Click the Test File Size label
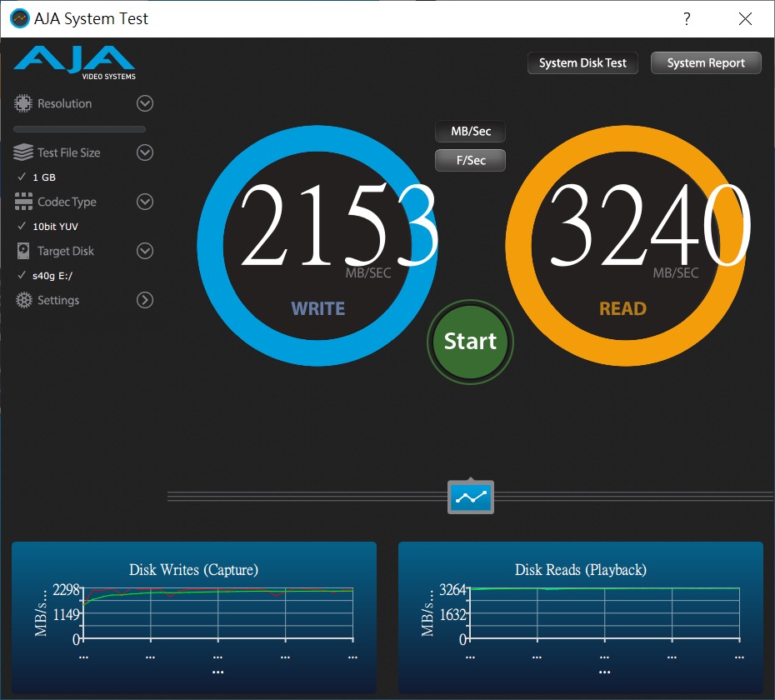This screenshot has height=700, width=775. pyautogui.click(x=68, y=152)
